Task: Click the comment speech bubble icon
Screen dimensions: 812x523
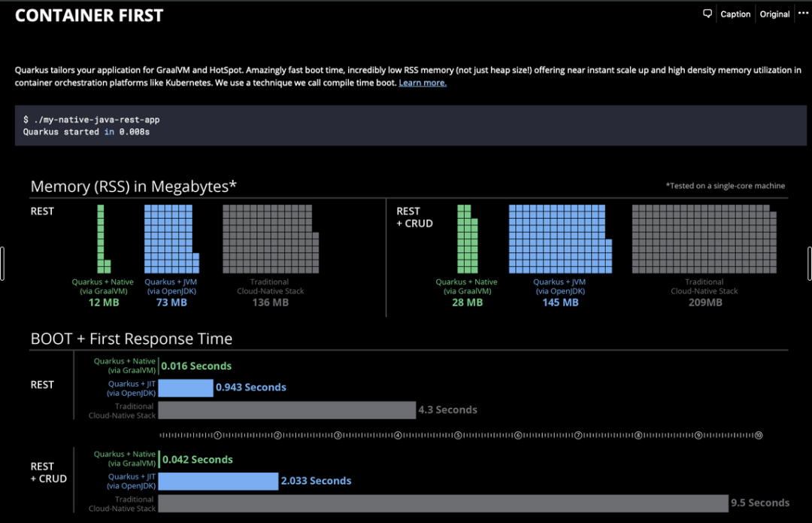Action: pos(707,14)
